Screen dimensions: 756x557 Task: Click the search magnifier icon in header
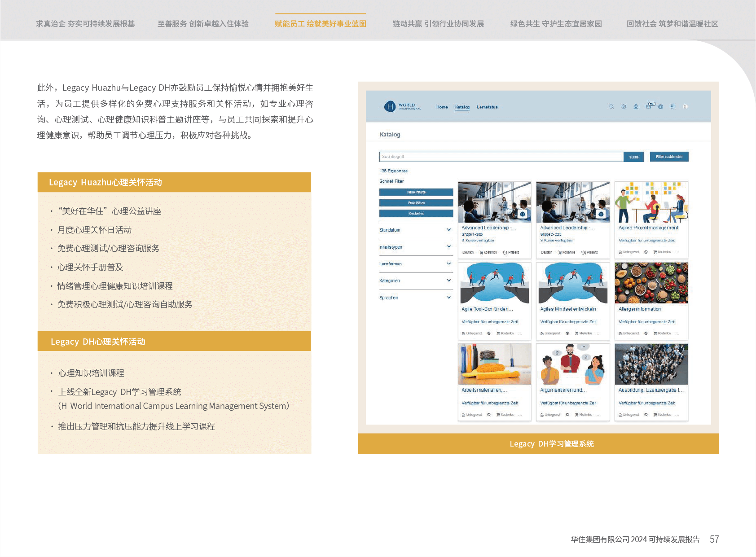coord(611,107)
